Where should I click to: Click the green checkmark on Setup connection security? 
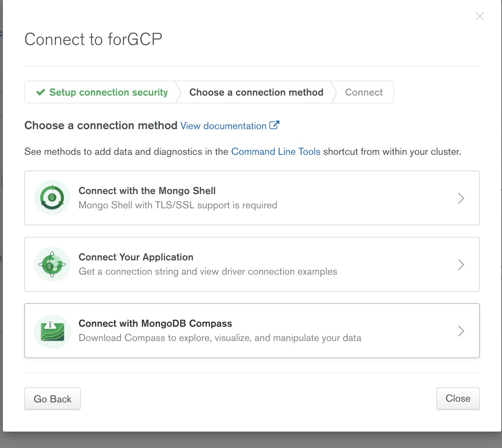click(x=41, y=92)
